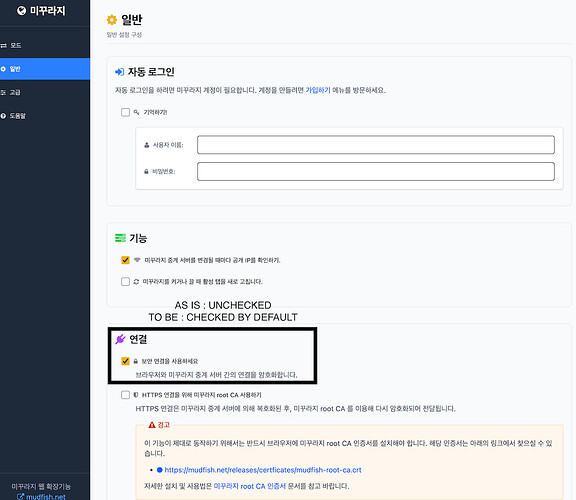576x500 pixels.
Task: Follow the 가입하기 link
Action: (318, 90)
